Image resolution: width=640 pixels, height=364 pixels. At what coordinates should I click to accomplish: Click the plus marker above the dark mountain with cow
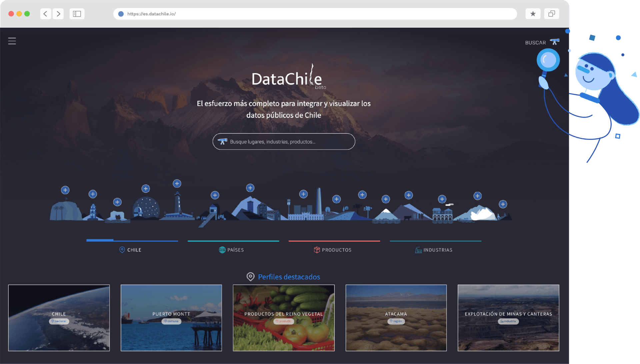point(409,195)
